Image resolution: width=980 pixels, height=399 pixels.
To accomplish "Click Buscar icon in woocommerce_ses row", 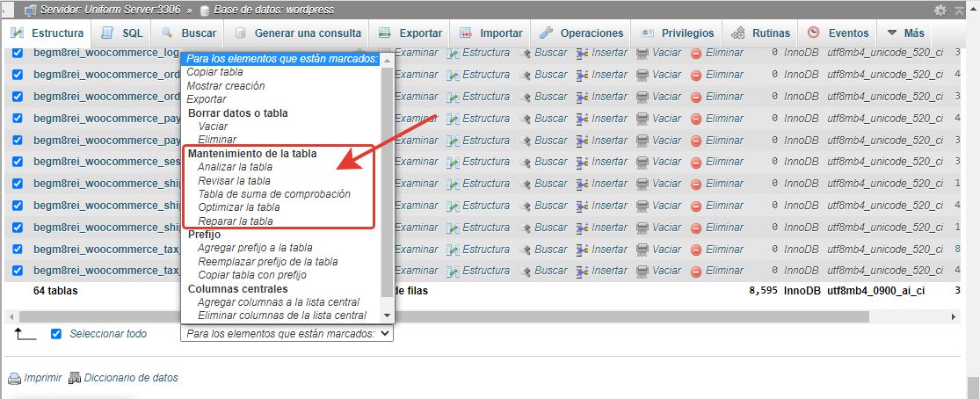I will (x=525, y=162).
